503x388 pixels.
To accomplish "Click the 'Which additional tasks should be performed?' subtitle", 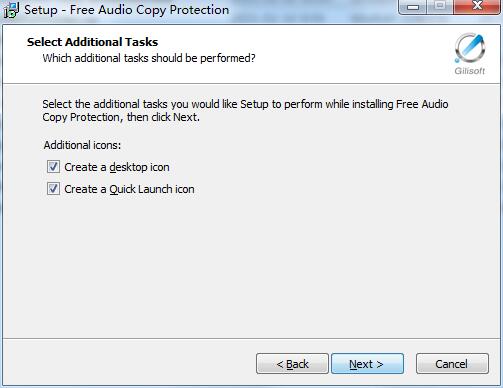I will pos(149,58).
